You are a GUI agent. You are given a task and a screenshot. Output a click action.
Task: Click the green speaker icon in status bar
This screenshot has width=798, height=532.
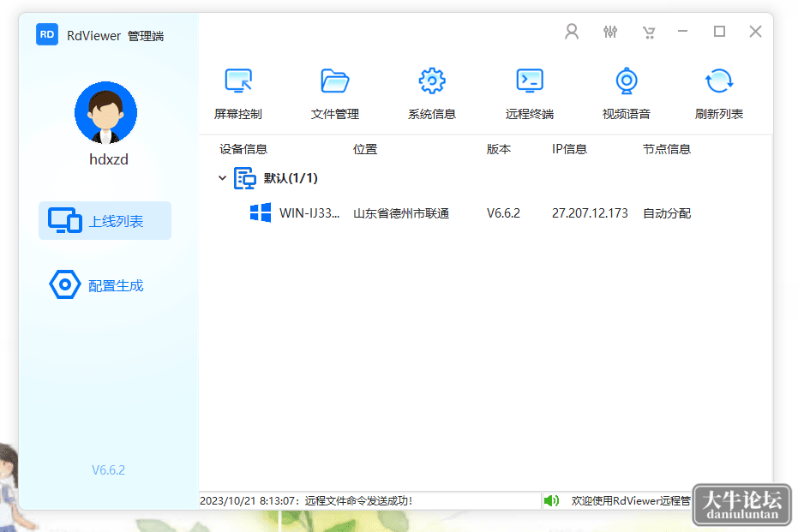(551, 501)
